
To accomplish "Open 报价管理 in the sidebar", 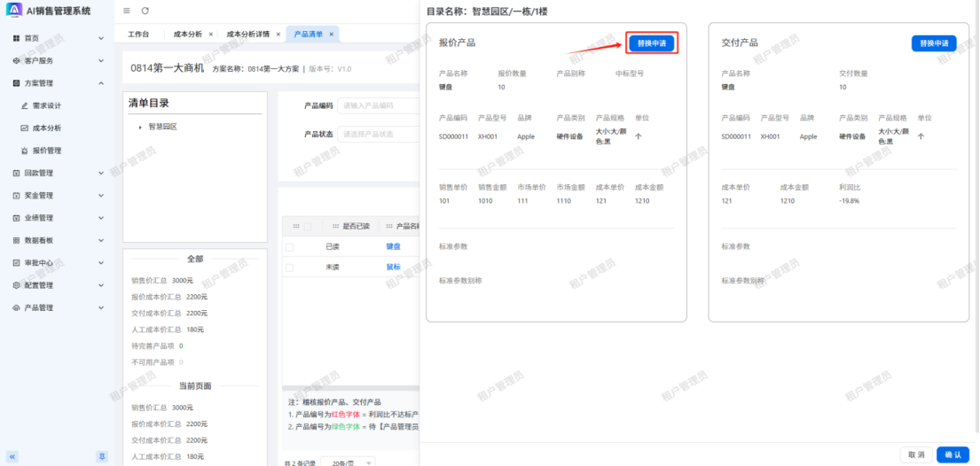I will 46,151.
